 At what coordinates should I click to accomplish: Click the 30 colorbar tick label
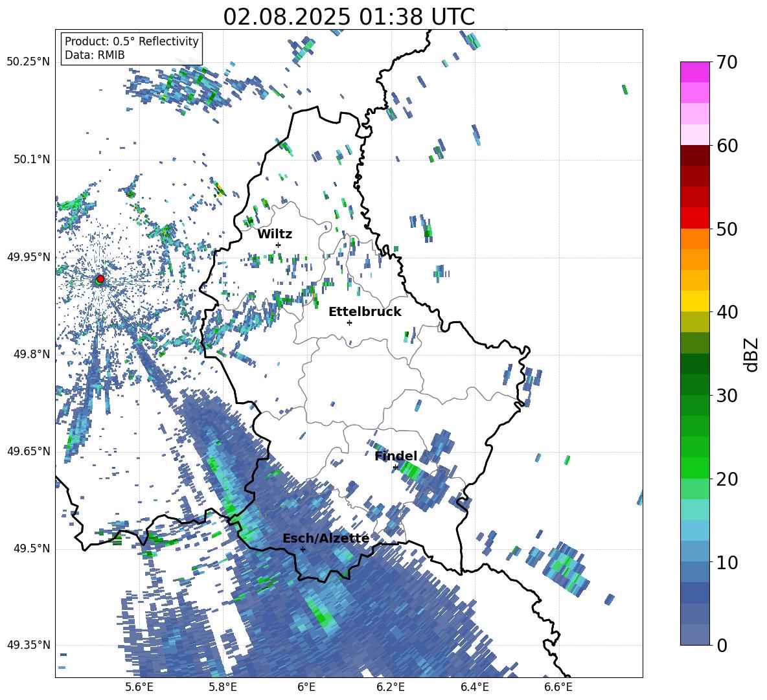click(x=727, y=396)
